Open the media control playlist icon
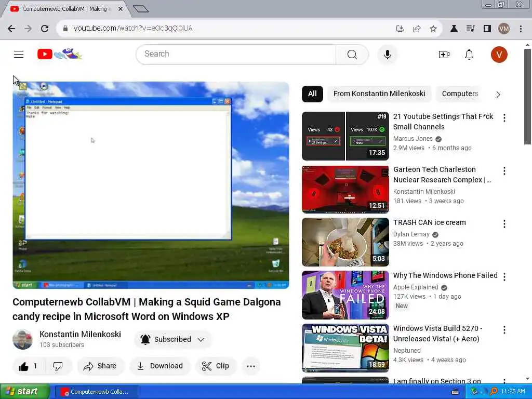Screen dimensions: 532x399 coord(470,29)
